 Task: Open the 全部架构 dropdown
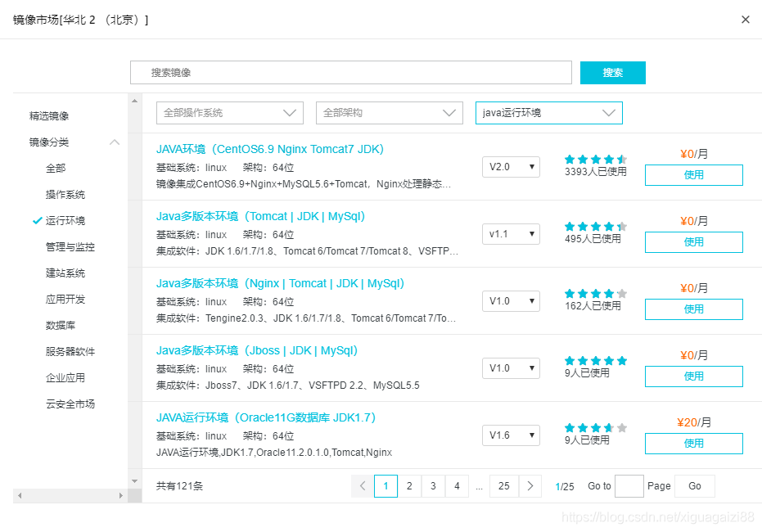click(x=390, y=112)
